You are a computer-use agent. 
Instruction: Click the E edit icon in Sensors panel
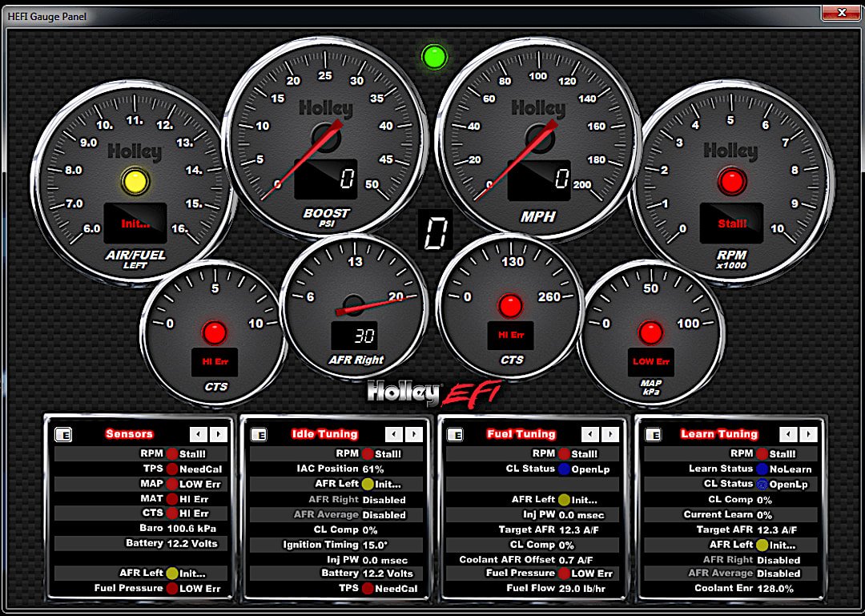pyautogui.click(x=63, y=435)
